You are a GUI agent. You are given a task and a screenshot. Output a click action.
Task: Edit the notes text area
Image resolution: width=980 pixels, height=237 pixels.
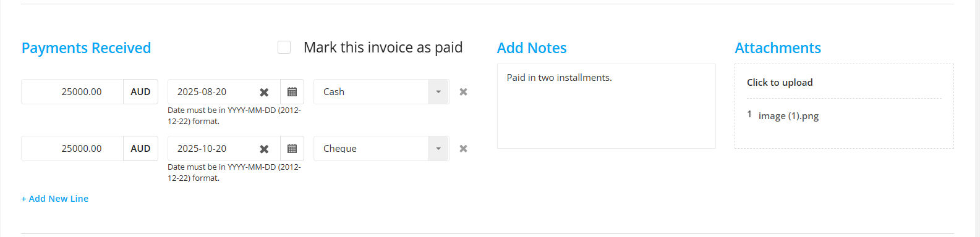click(607, 106)
